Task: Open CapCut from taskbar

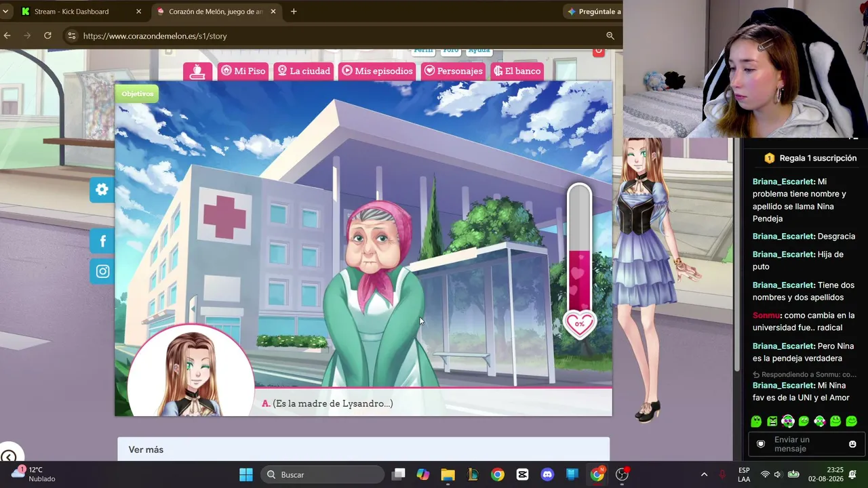Action: [522, 474]
